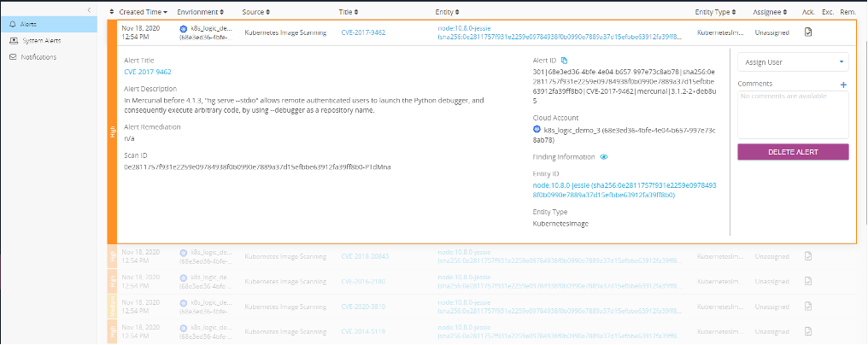Click the Cloud Account Kubernetes icon

click(537, 128)
